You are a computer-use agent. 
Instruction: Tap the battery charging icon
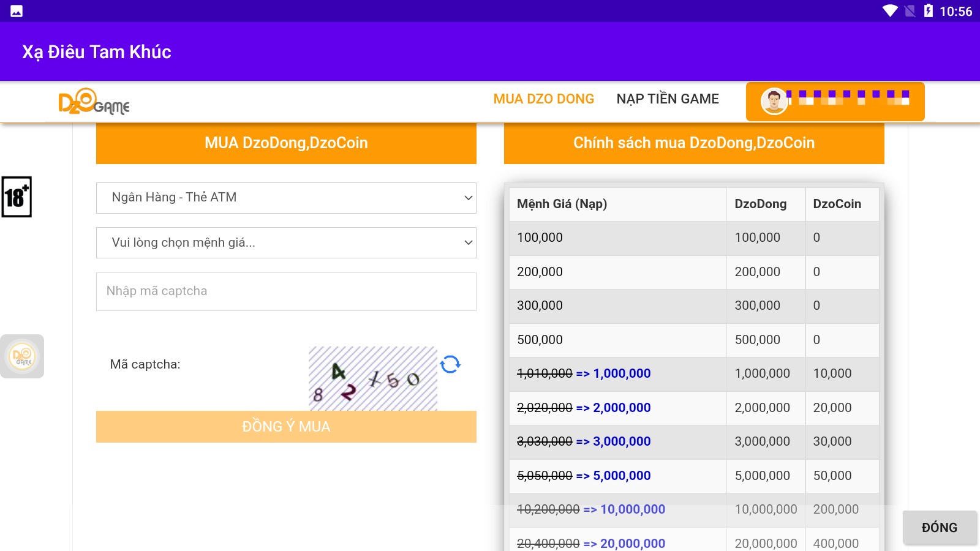pyautogui.click(x=929, y=11)
